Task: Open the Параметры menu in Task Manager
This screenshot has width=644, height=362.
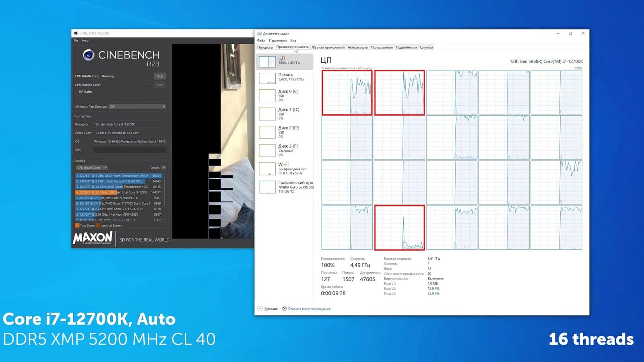Action: click(x=278, y=41)
